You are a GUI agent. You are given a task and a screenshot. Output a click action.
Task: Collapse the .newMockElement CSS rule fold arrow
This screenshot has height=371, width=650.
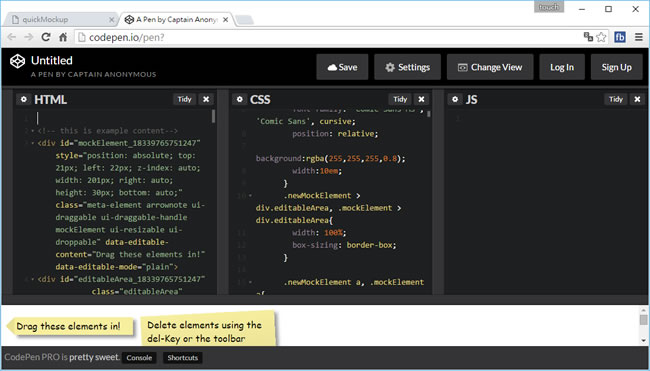point(250,196)
